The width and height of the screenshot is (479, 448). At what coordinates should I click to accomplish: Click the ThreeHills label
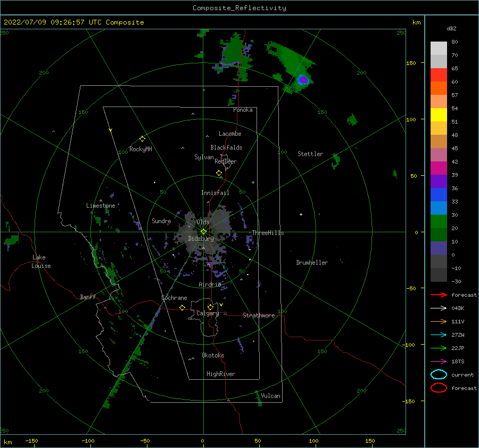click(x=268, y=233)
